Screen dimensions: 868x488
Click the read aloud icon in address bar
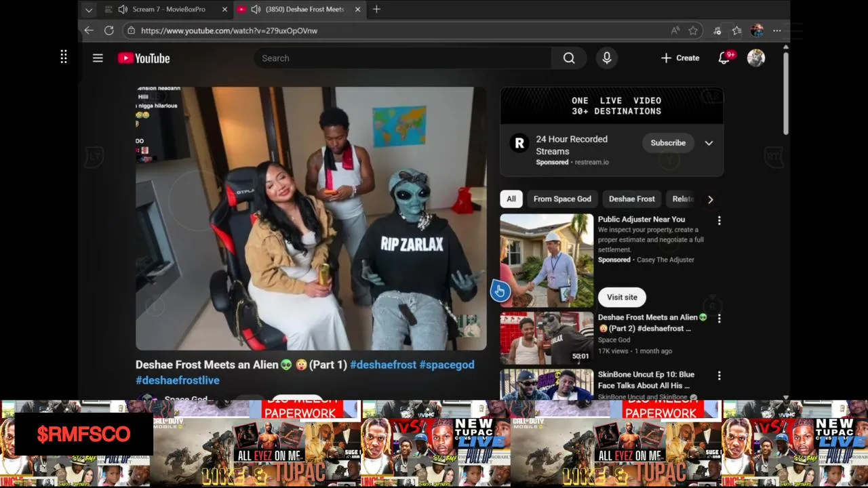(675, 30)
